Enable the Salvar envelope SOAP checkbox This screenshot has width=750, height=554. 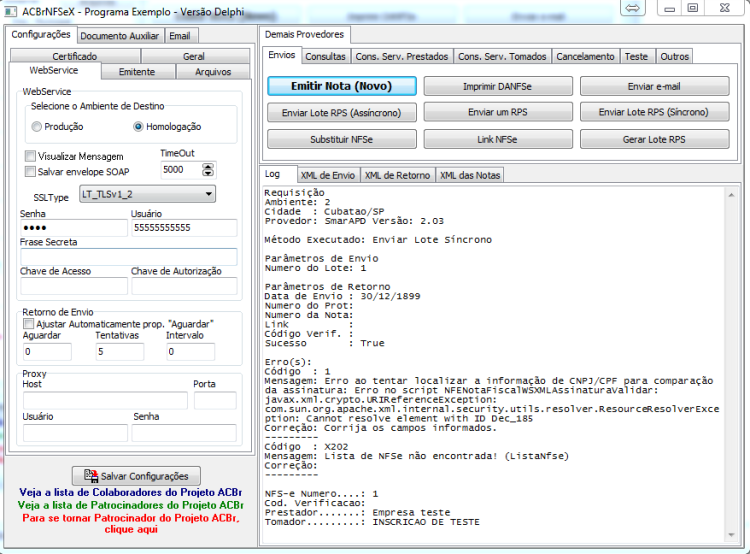tap(30, 172)
